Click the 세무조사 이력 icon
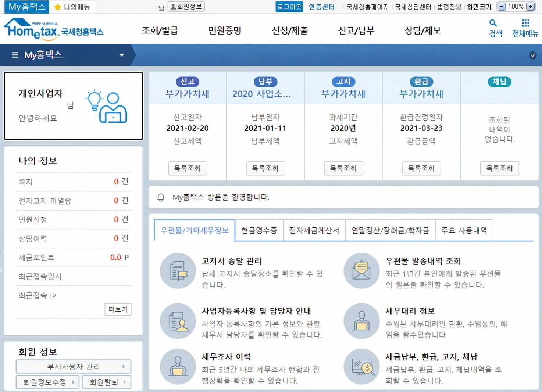The width and height of the screenshot is (542, 392). click(178, 367)
